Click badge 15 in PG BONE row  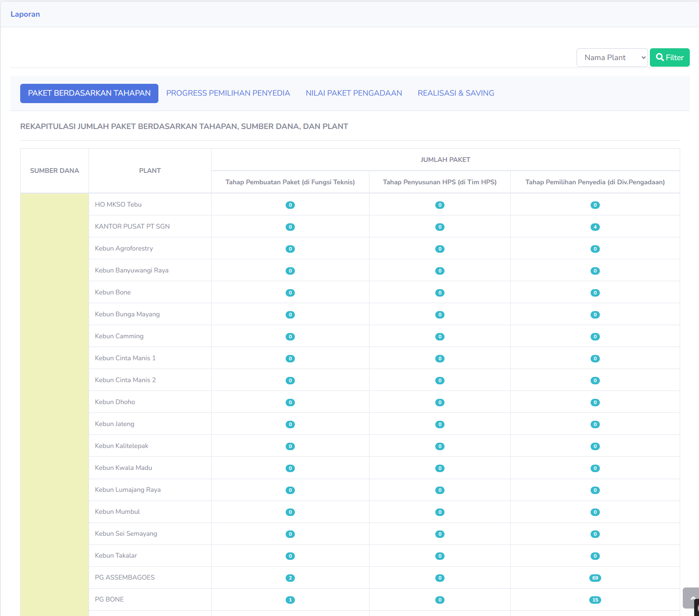595,600
